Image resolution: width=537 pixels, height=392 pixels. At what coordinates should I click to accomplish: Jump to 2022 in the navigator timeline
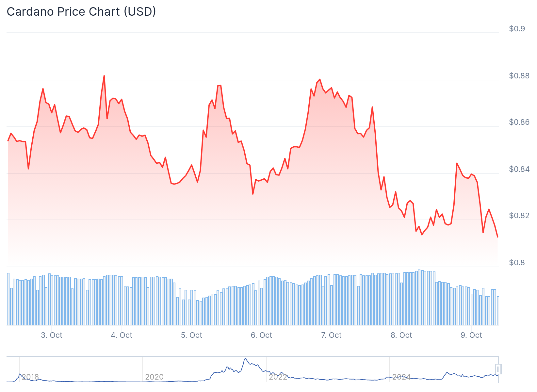278,377
